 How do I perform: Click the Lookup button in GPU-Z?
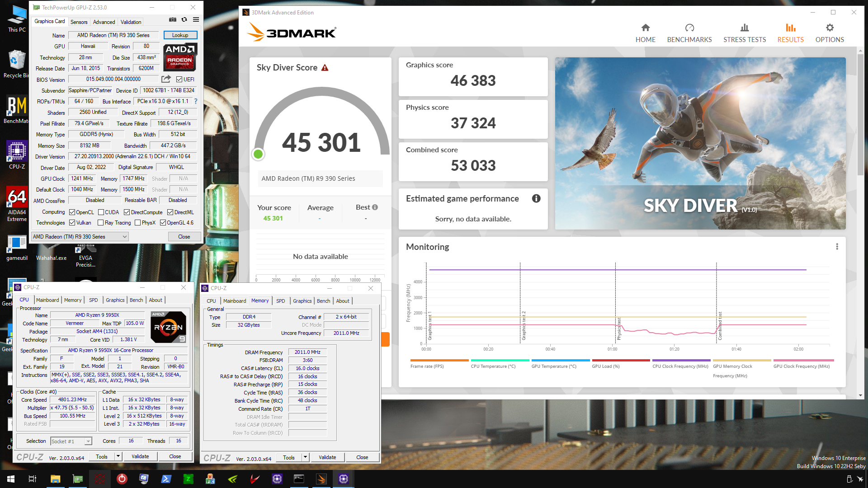point(180,35)
